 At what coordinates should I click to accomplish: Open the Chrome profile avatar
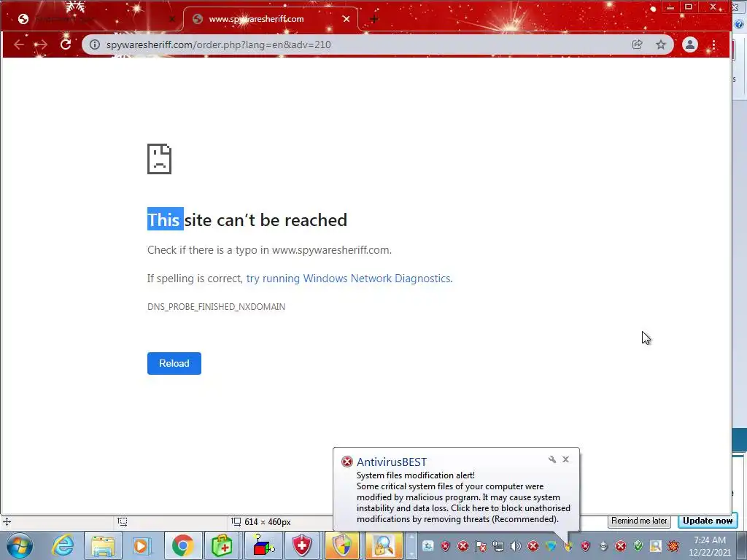pos(690,44)
